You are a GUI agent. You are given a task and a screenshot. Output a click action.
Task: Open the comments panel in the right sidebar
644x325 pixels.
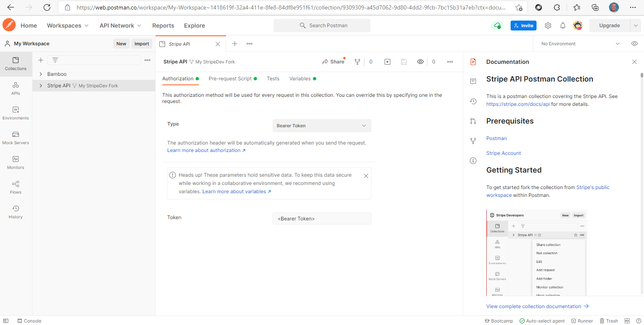473,81
